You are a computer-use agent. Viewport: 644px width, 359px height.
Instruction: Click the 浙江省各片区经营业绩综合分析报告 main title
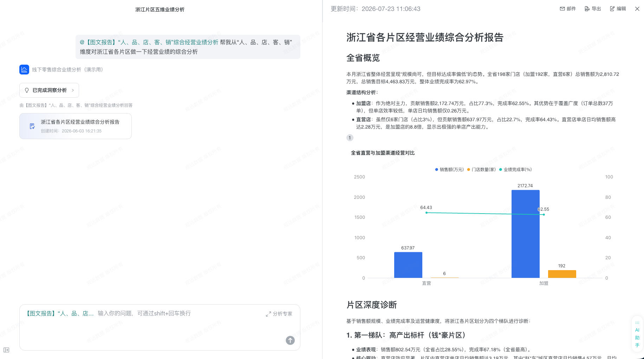(425, 37)
